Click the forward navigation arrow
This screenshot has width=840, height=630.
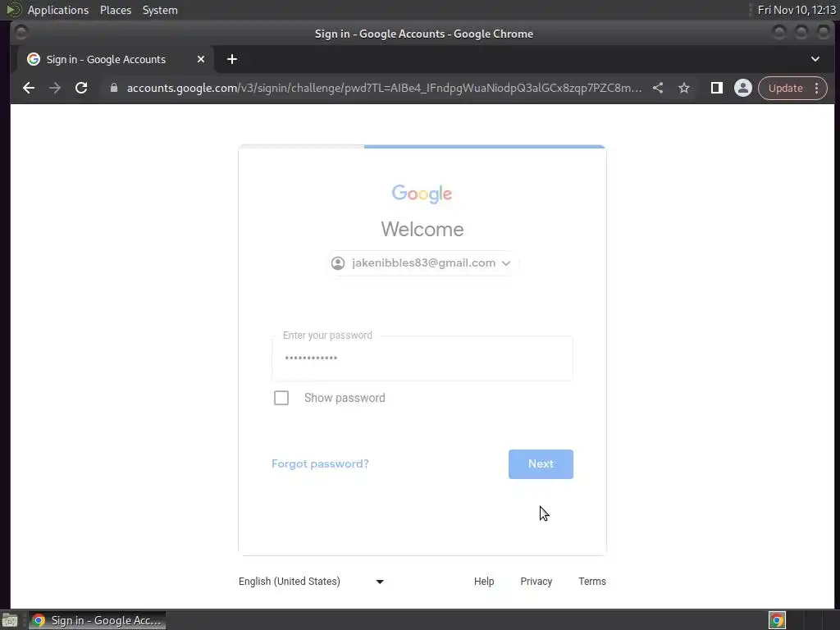click(55, 88)
